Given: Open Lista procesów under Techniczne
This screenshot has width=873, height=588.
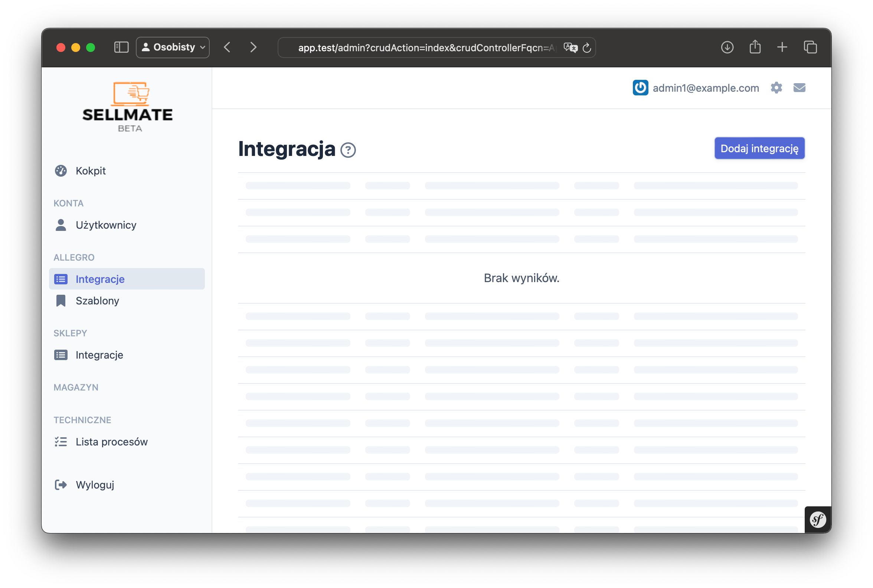Looking at the screenshot, I should (x=127, y=442).
